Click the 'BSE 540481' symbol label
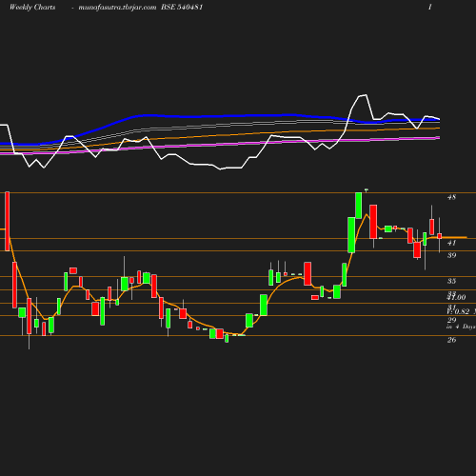This screenshot has width=476, height=476. pyautogui.click(x=182, y=8)
